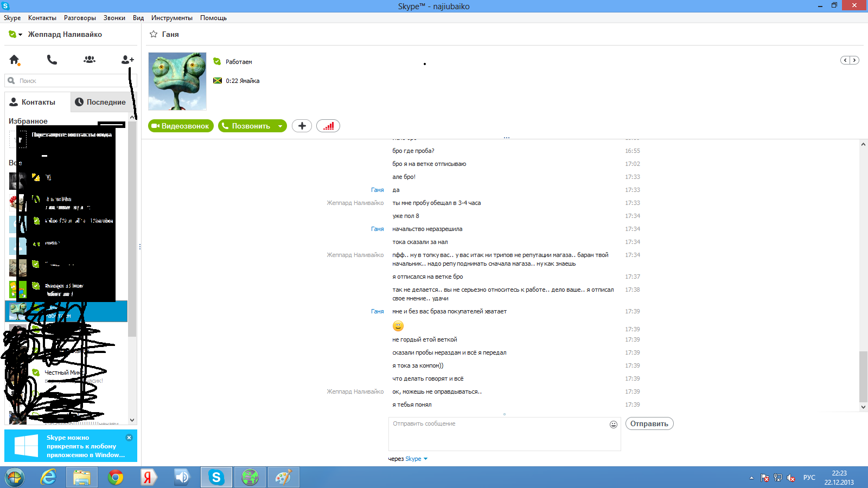Launch Internet Explorer from the taskbar

48,477
